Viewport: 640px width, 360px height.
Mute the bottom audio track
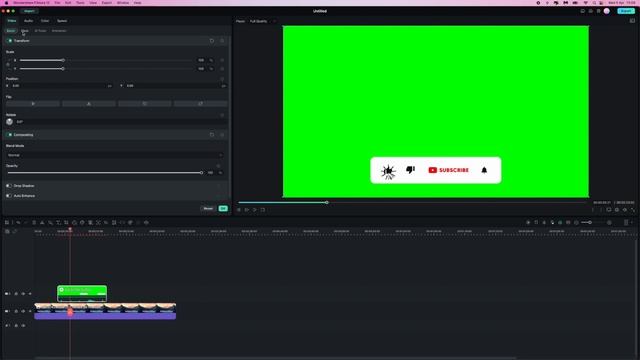(x=23, y=326)
